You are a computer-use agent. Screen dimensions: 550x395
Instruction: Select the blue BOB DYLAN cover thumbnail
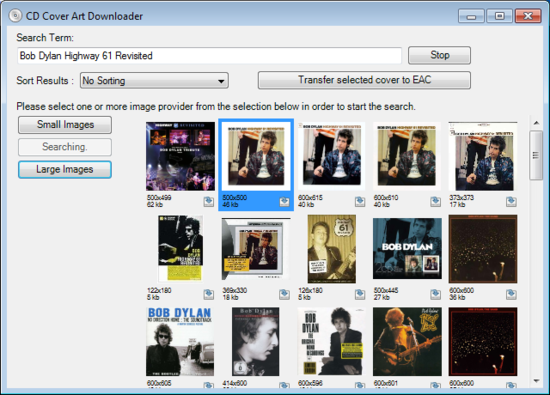pos(407,249)
